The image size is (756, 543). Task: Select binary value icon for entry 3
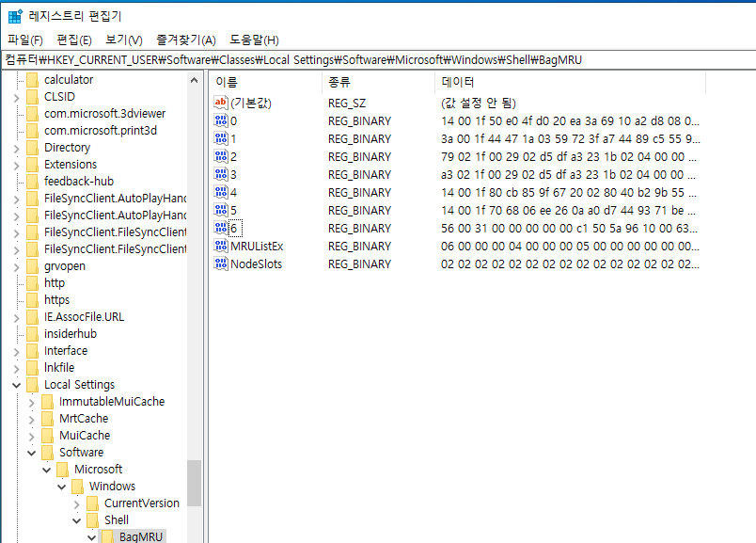(x=221, y=174)
